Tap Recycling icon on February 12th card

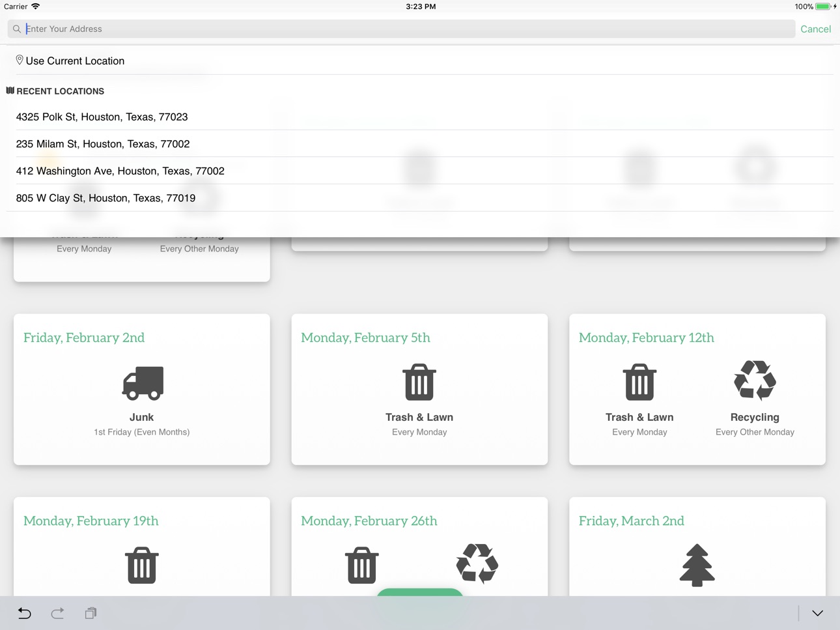[755, 380]
